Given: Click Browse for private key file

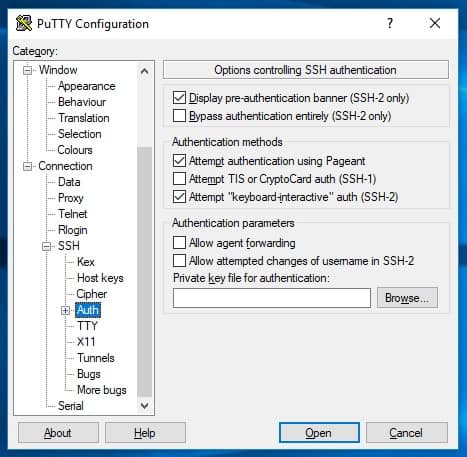Looking at the screenshot, I should click(x=407, y=298).
